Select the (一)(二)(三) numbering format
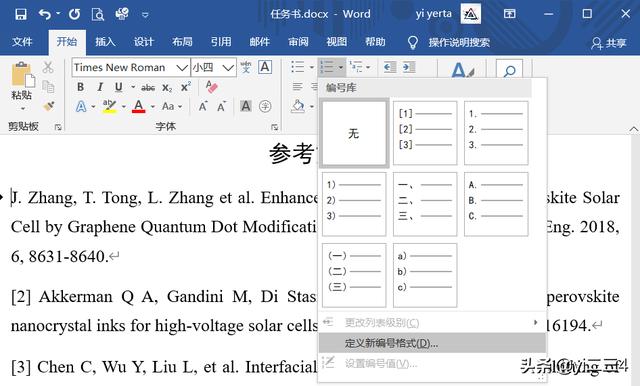 click(x=354, y=275)
